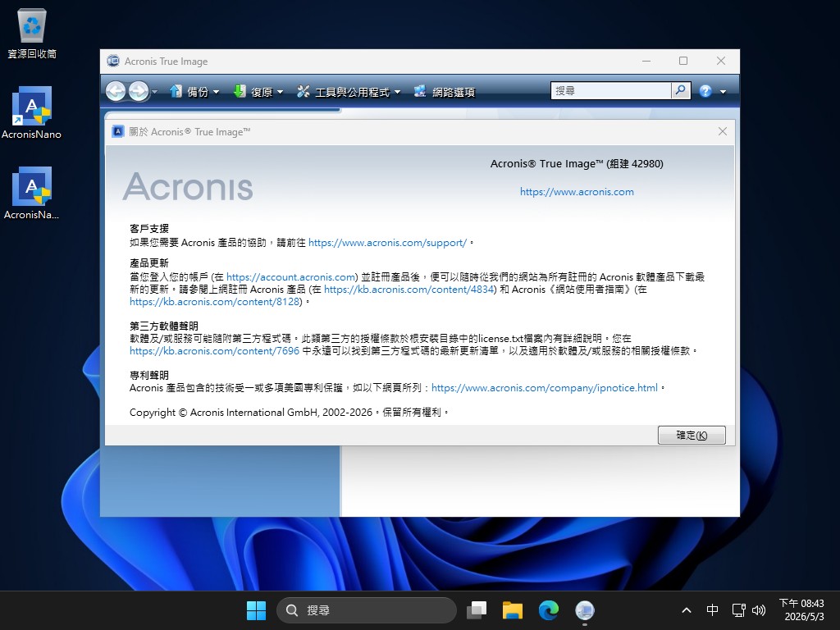The width and height of the screenshot is (840, 630).
Task: Open the network status tray icon
Action: [x=739, y=610]
